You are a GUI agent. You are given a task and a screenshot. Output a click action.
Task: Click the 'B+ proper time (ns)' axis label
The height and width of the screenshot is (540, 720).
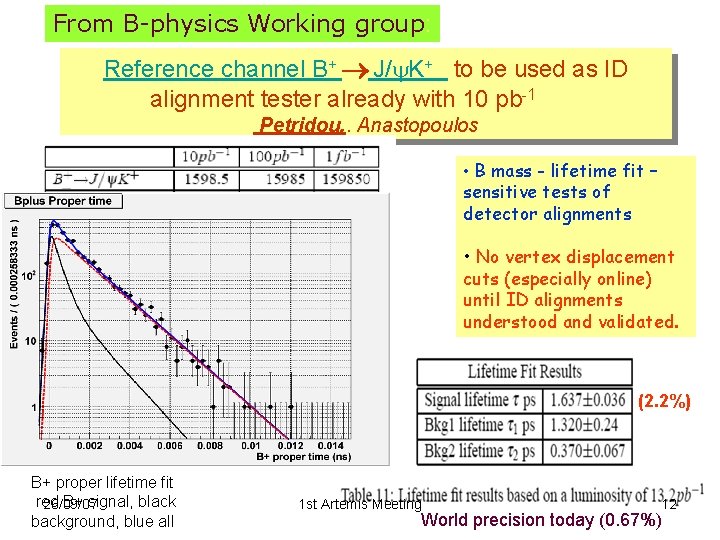304,457
